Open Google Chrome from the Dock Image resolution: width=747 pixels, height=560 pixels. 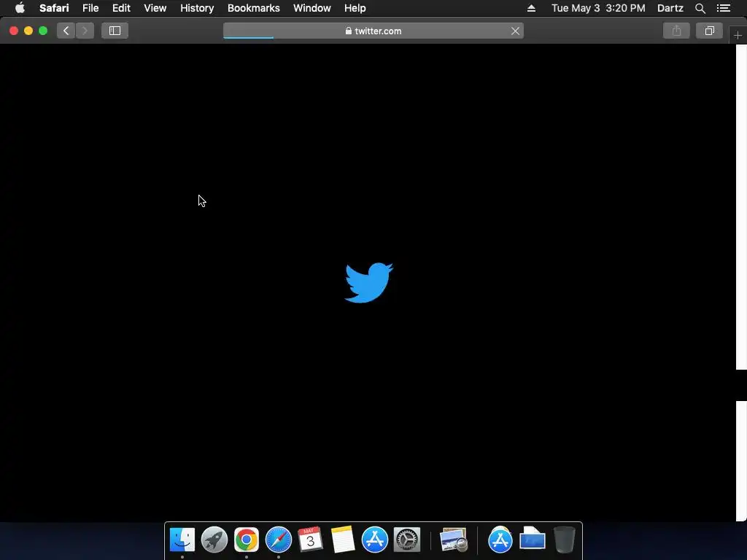tap(247, 540)
